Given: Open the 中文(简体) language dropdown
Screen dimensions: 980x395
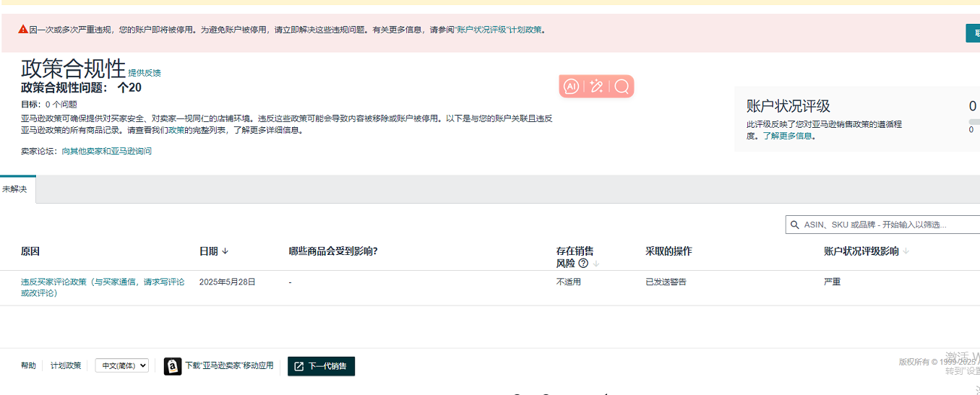Looking at the screenshot, I should [x=121, y=365].
